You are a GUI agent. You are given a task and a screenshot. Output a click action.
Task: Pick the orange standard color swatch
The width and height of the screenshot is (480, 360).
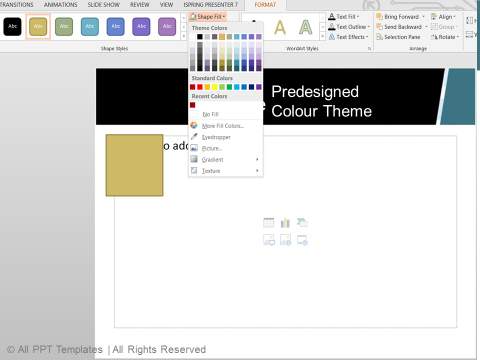click(207, 87)
